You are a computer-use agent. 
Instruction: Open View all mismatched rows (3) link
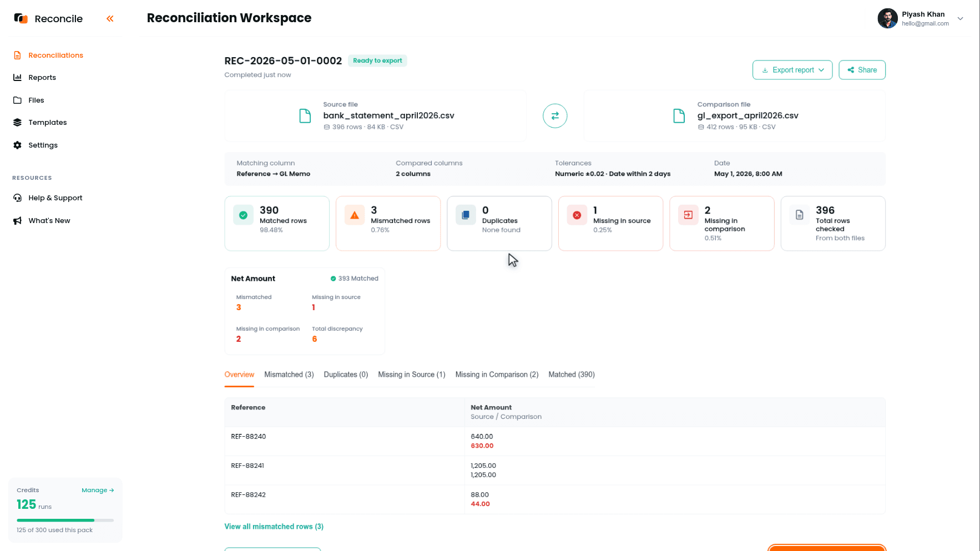pos(274,527)
